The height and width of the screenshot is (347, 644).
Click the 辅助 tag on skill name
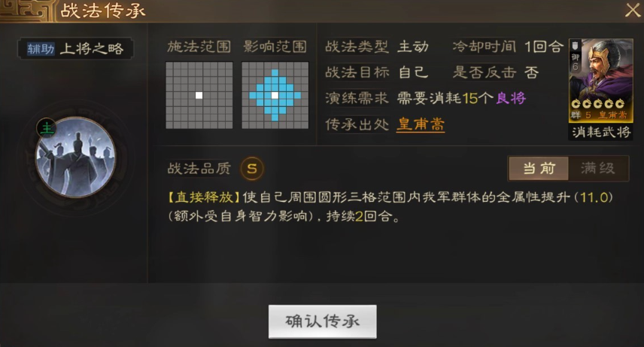[41, 49]
